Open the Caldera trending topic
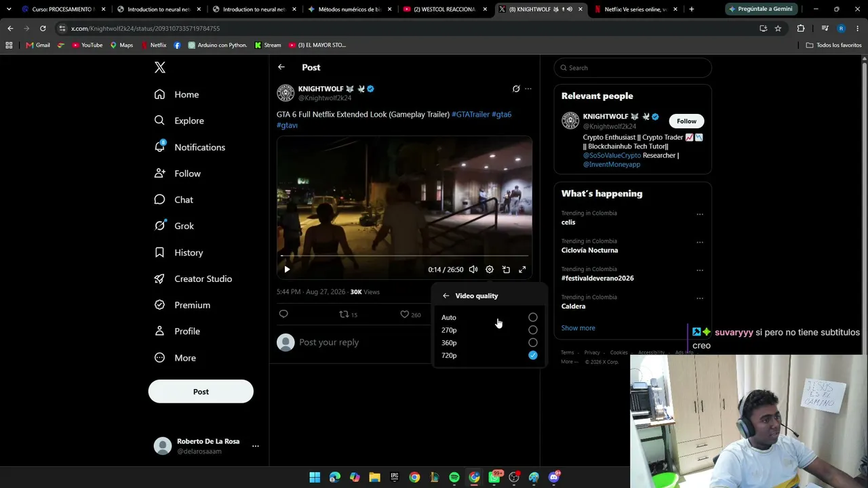The width and height of the screenshot is (868, 488). (x=574, y=306)
